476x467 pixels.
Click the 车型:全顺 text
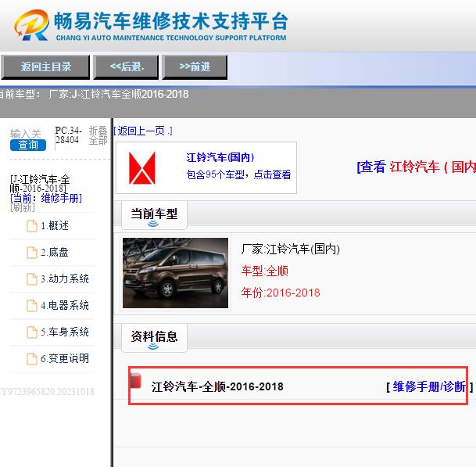265,271
